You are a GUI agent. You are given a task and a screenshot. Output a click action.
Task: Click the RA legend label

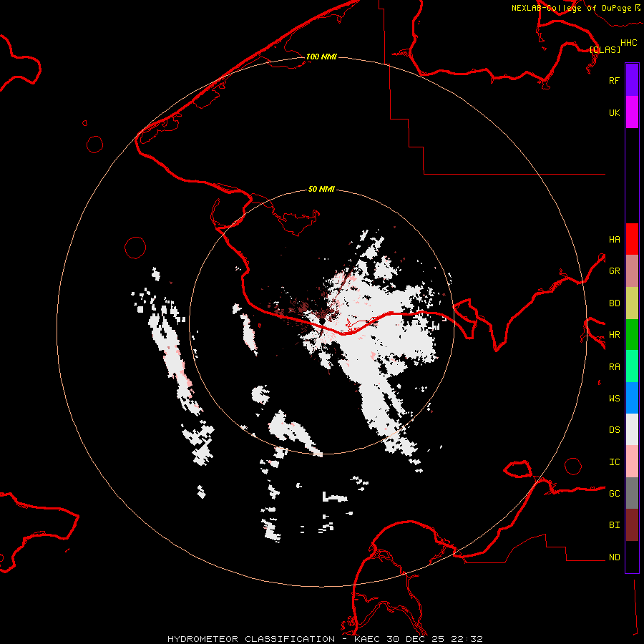coord(614,366)
